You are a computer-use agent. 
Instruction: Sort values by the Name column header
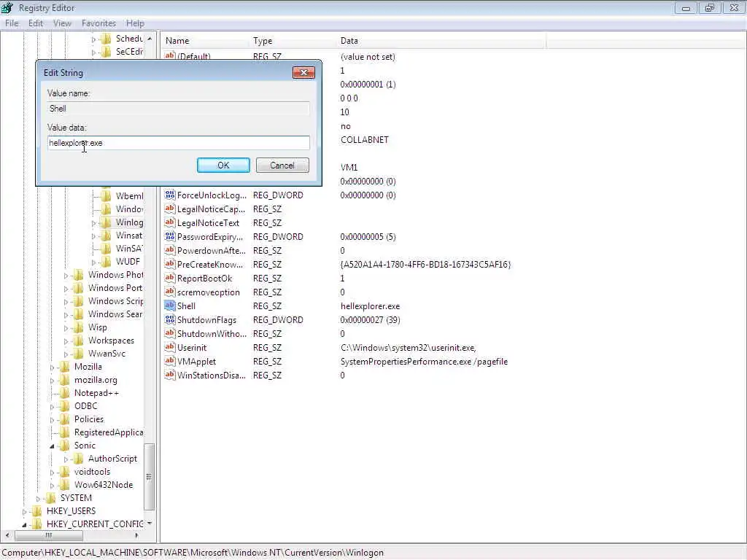click(x=205, y=41)
